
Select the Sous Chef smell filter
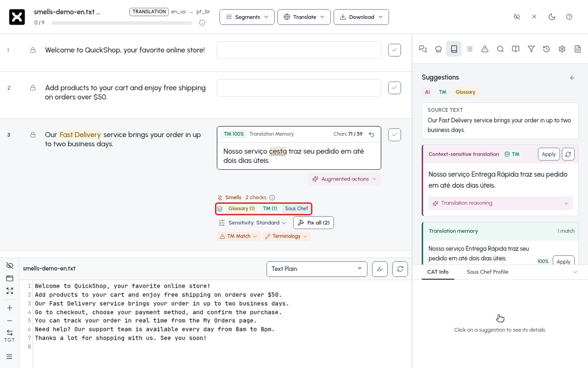[296, 209]
